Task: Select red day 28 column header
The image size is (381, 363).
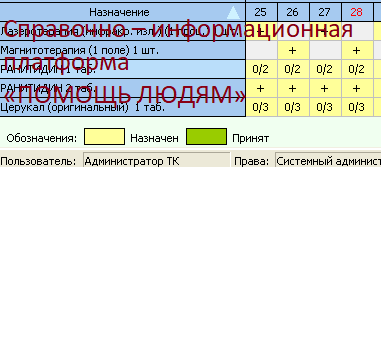Action: (356, 12)
